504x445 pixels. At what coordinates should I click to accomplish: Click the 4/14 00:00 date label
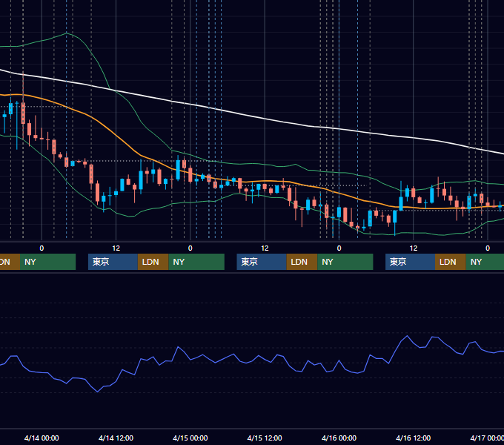point(42,438)
